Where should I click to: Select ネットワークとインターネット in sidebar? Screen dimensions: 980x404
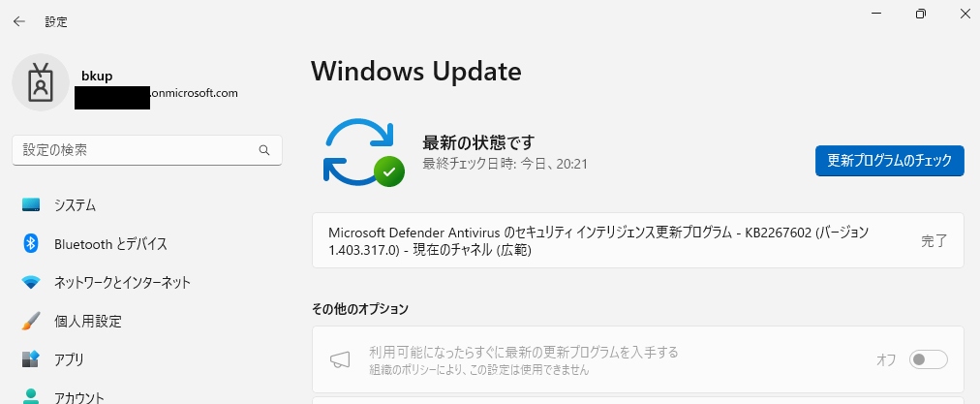[147, 282]
